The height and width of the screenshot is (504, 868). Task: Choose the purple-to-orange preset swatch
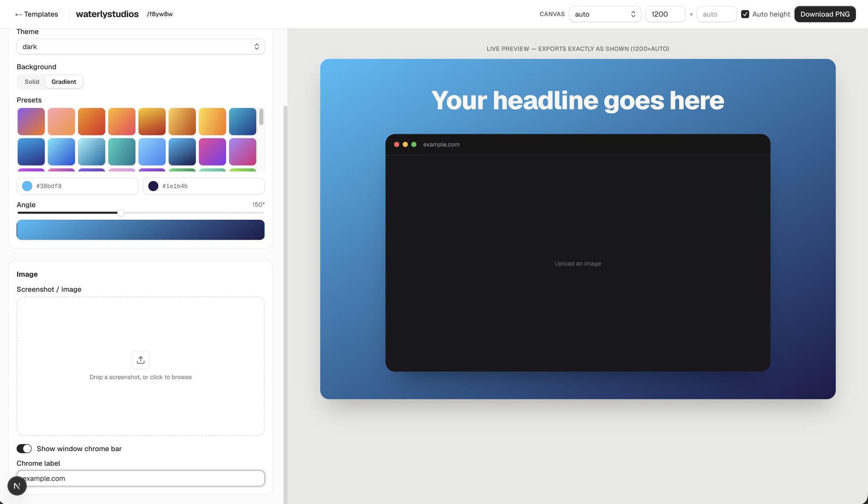pyautogui.click(x=31, y=122)
